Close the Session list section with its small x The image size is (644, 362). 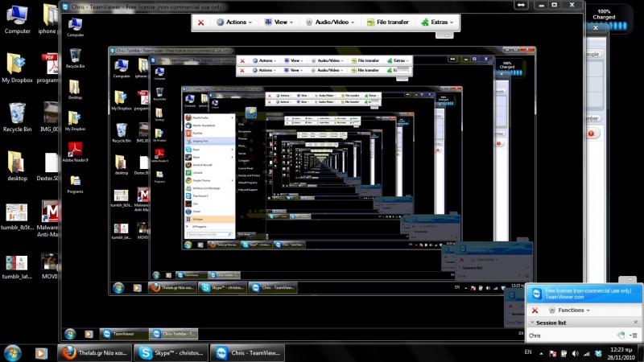(x=635, y=323)
